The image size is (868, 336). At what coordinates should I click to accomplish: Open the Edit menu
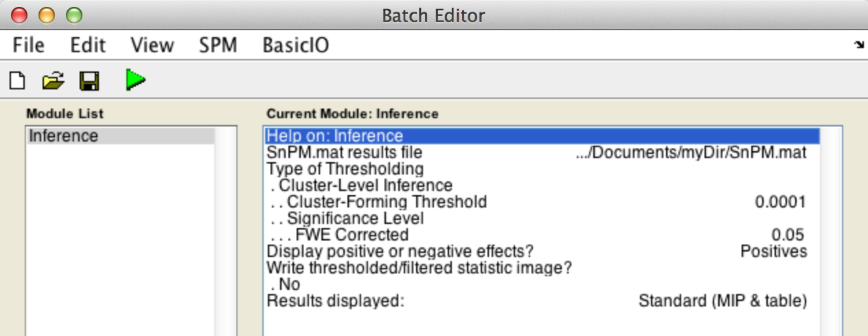[x=88, y=45]
